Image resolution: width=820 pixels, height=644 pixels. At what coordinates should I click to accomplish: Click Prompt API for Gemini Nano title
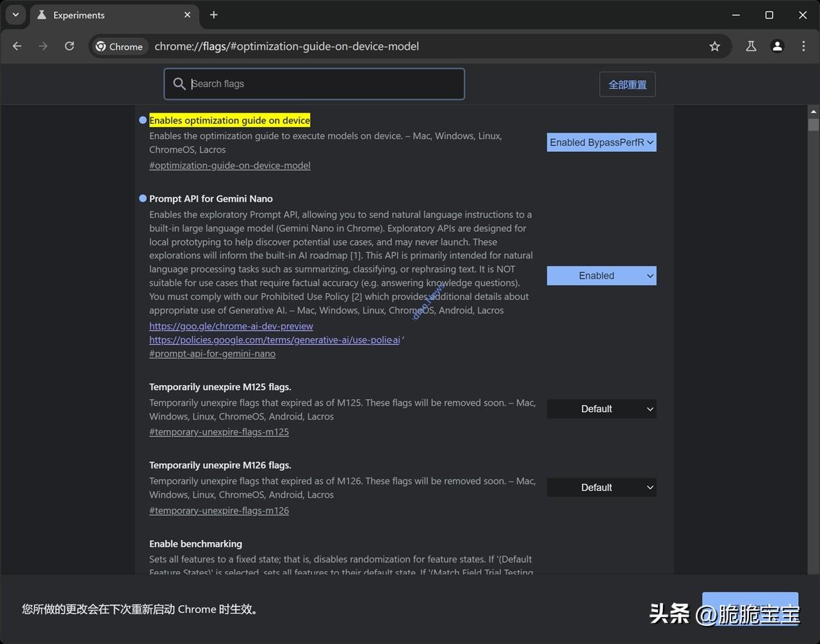click(x=211, y=199)
